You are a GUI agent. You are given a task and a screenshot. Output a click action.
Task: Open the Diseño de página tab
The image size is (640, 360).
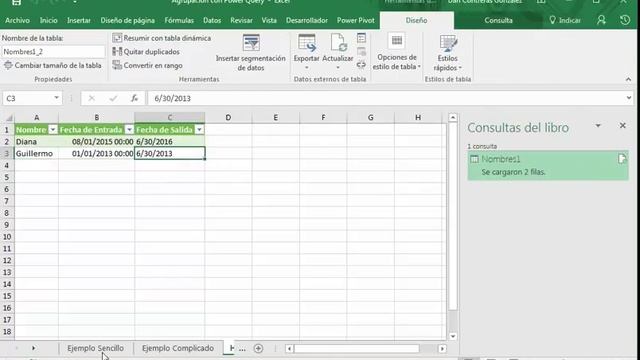click(128, 20)
